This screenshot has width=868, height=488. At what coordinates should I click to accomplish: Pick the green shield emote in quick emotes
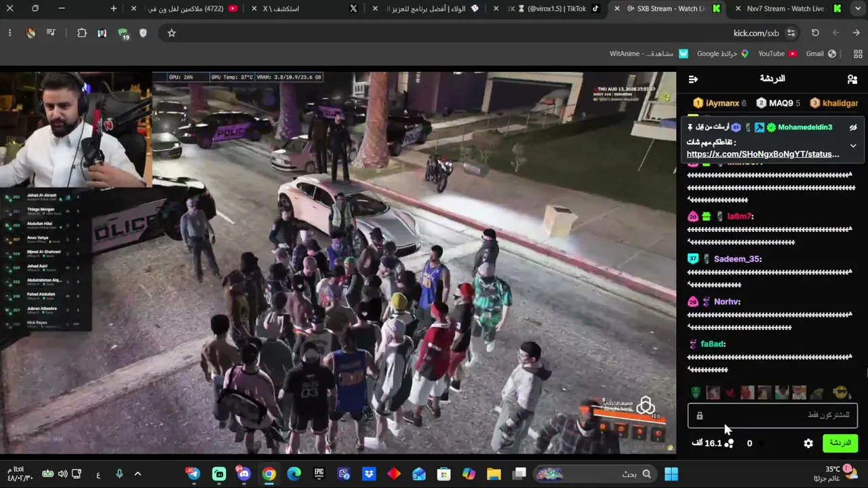[x=696, y=392]
